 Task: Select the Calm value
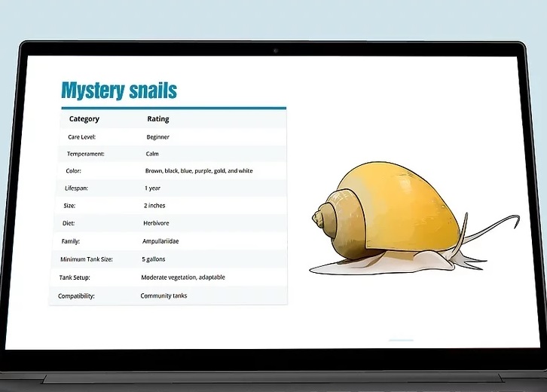152,154
